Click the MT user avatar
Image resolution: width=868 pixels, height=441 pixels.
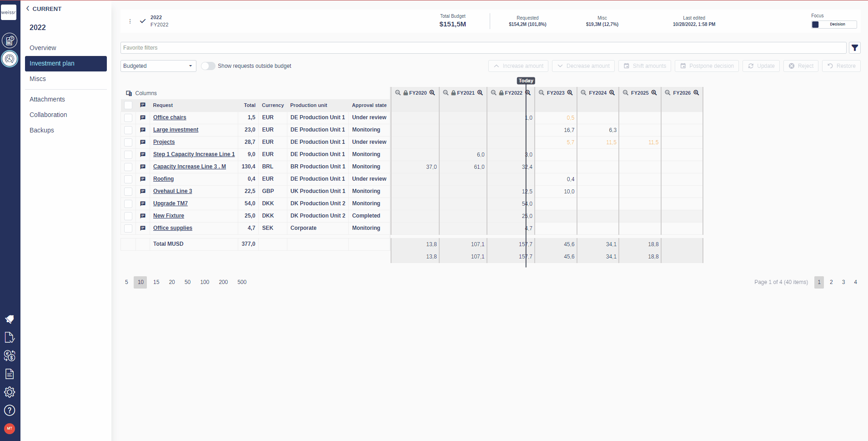10,429
